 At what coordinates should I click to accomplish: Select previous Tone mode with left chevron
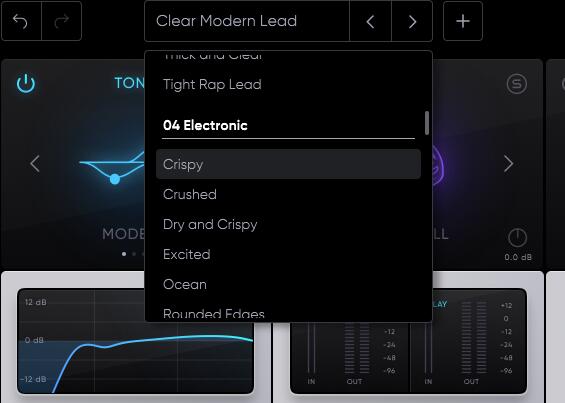pos(35,164)
